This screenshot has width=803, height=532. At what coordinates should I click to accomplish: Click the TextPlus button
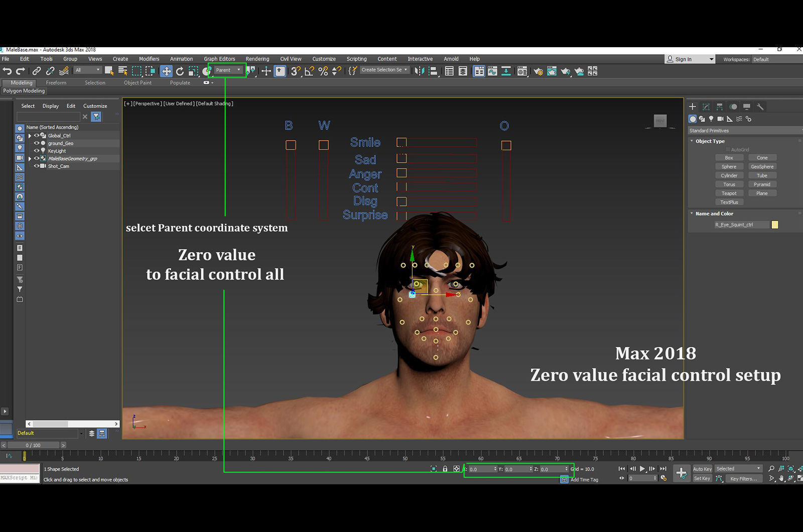tap(729, 202)
